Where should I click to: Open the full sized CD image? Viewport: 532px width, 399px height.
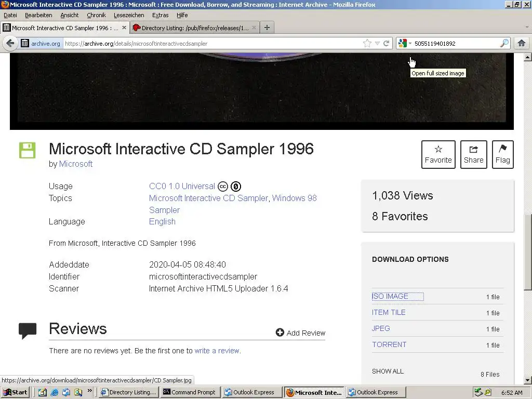click(x=262, y=91)
